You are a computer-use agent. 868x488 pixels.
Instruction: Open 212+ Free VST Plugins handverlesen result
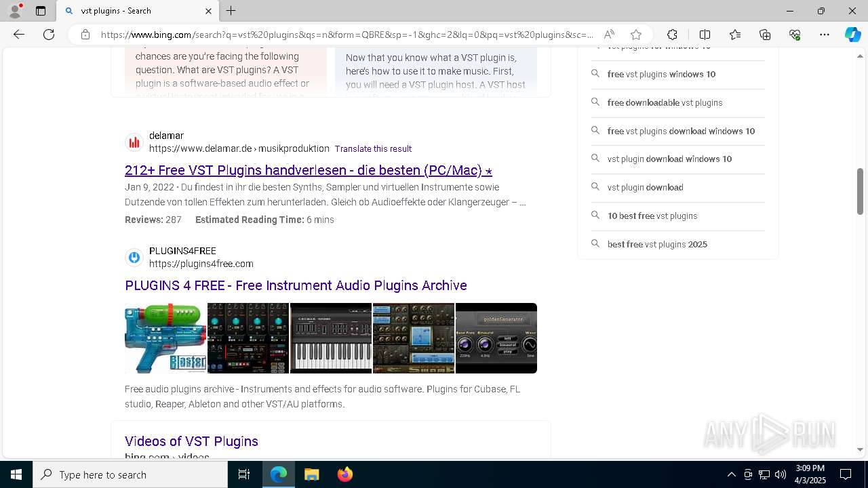click(309, 170)
